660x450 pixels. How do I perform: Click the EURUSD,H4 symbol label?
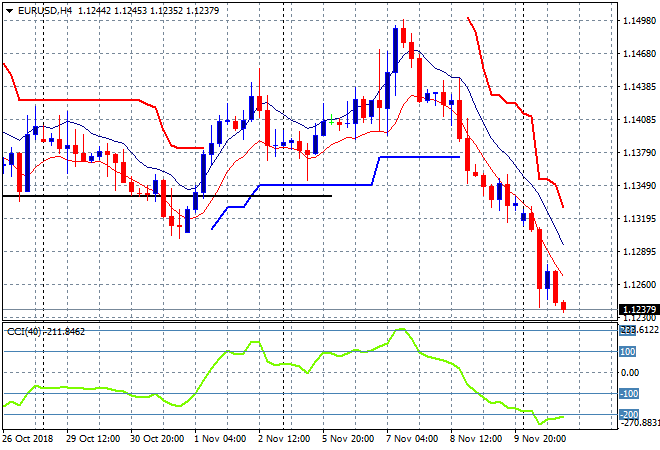[x=44, y=10]
